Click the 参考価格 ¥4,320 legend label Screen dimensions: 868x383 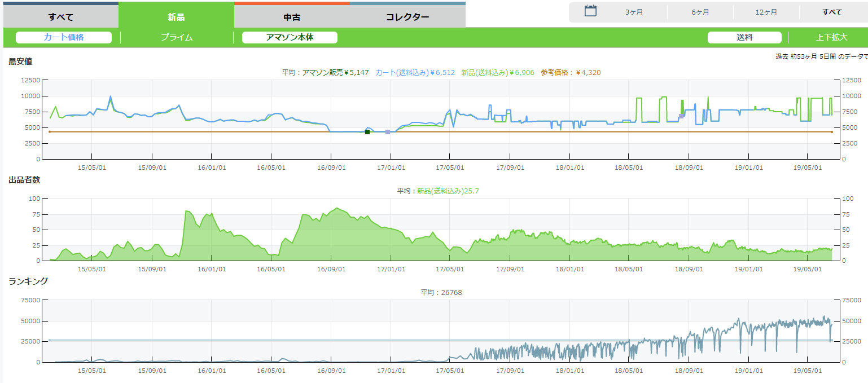pos(571,72)
